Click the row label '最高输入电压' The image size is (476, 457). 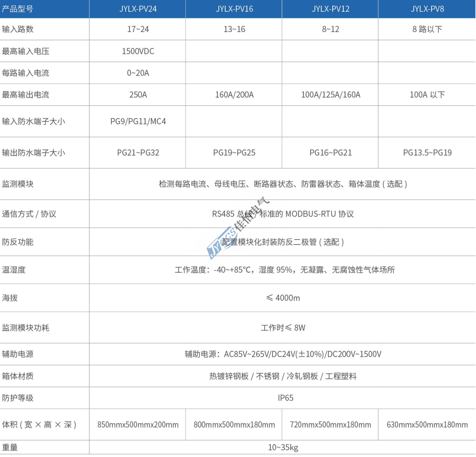tap(26, 51)
